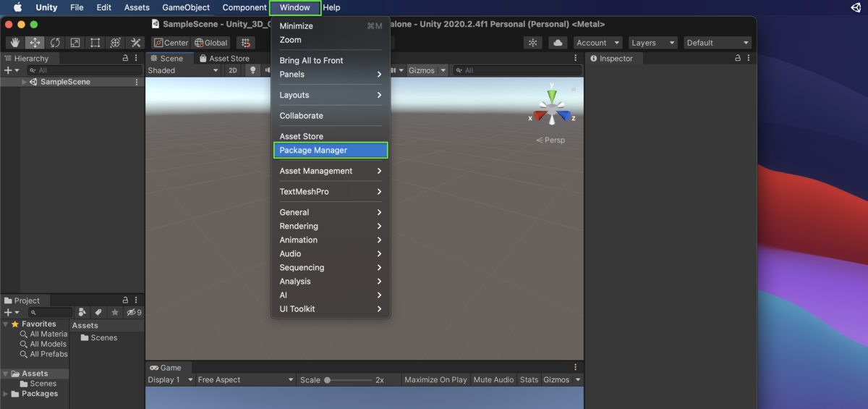Open the Layers dropdown
This screenshot has width=868, height=409.
[x=653, y=43]
